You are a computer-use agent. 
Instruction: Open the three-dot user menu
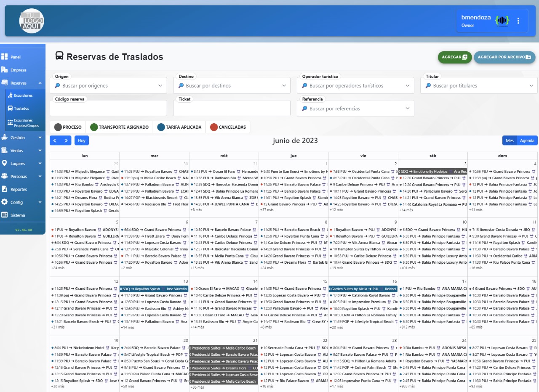[x=518, y=21]
